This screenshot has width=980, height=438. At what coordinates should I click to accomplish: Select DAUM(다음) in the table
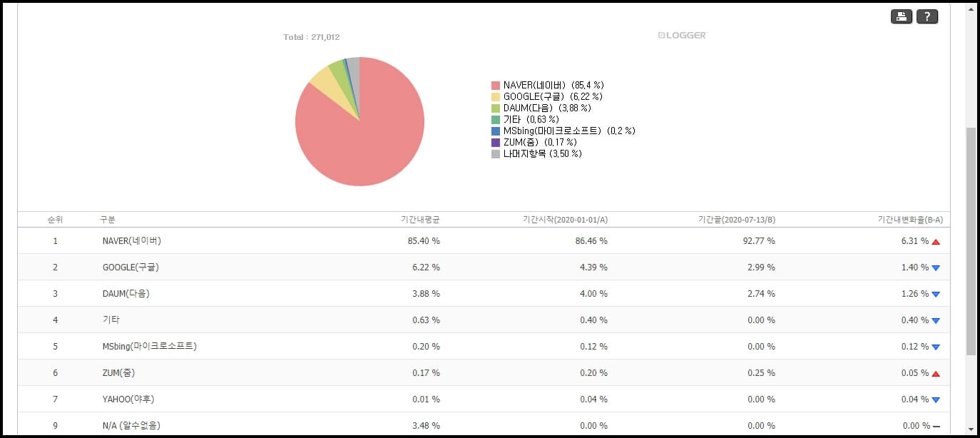point(126,294)
